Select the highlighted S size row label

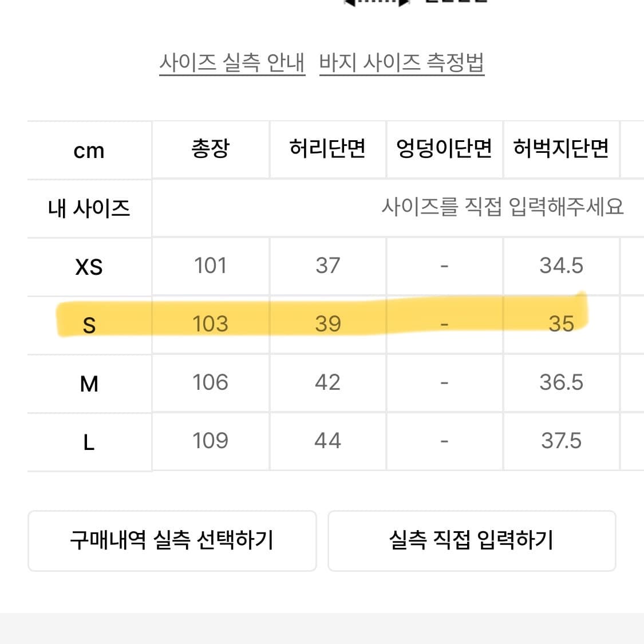(x=89, y=325)
